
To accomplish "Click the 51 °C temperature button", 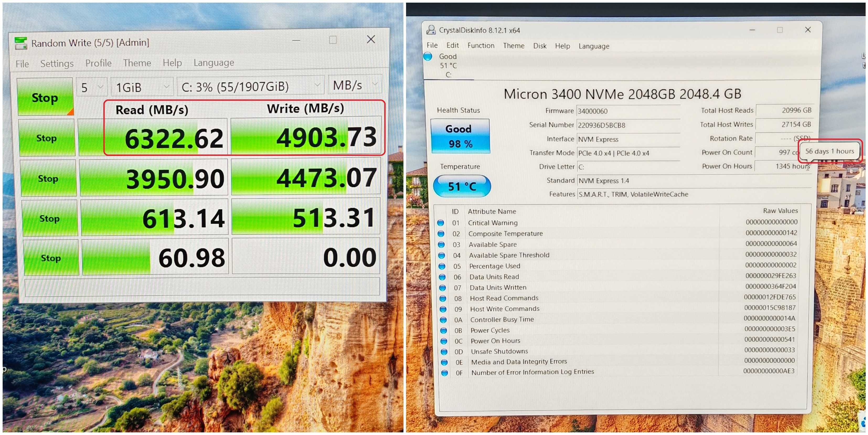I will click(462, 186).
